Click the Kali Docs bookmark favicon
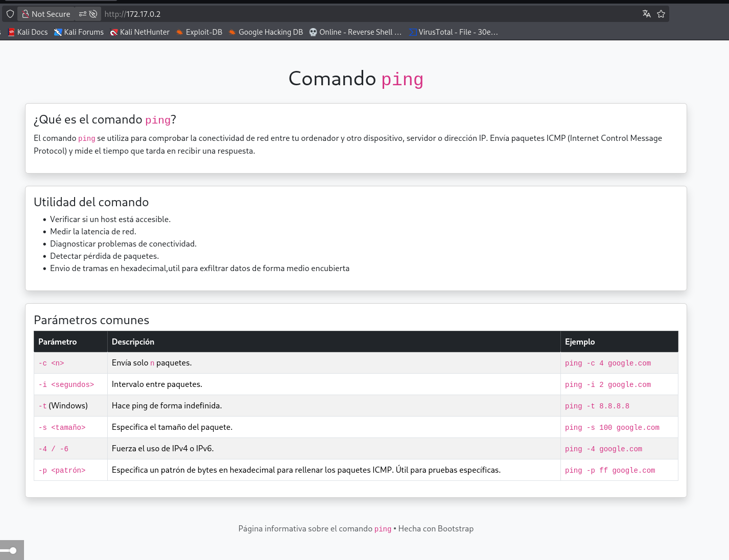 click(11, 32)
